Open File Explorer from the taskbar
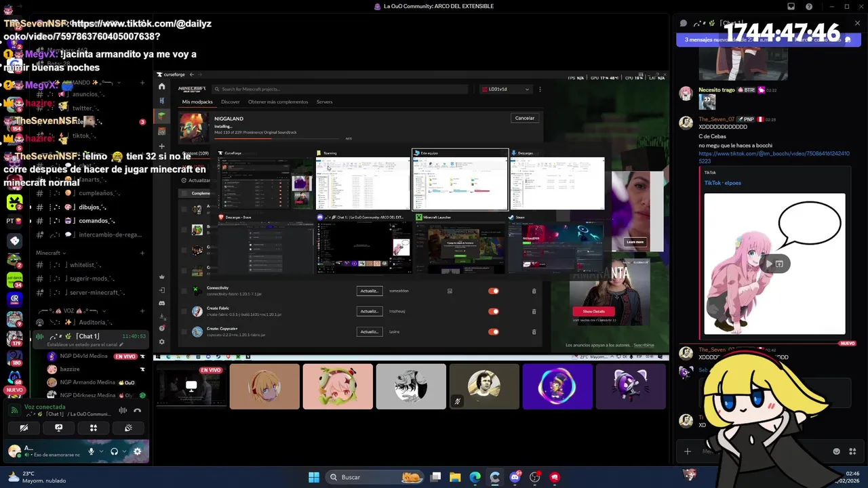 pos(455,477)
